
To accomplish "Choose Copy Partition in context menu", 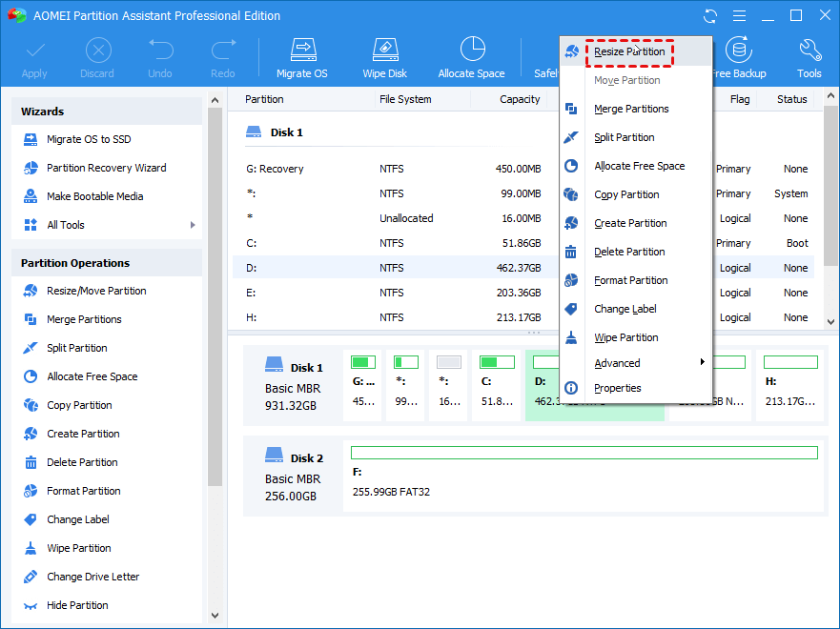I will tap(635, 194).
